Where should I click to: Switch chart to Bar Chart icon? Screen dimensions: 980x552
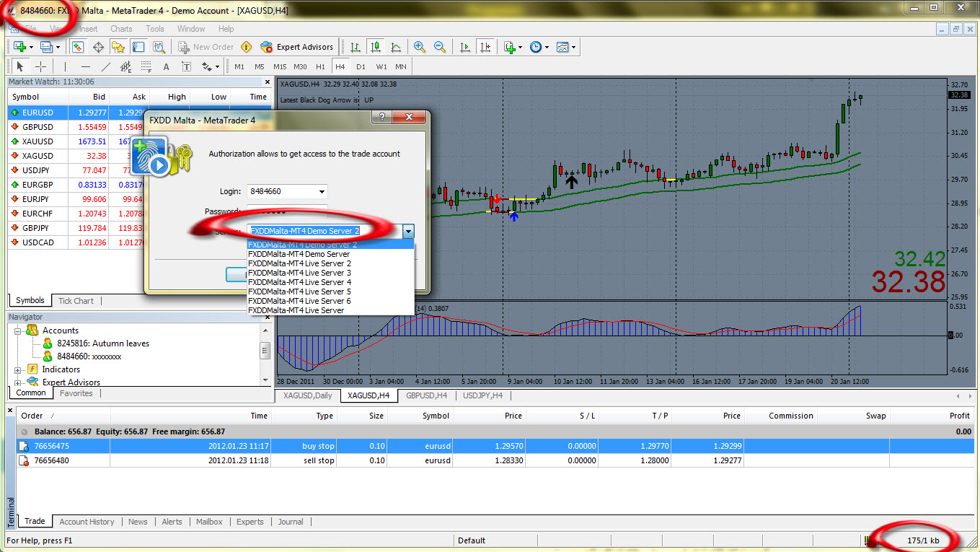[x=356, y=47]
